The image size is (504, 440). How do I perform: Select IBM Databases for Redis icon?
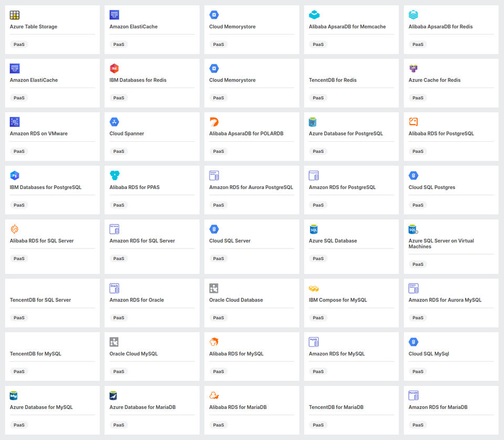pos(114,68)
